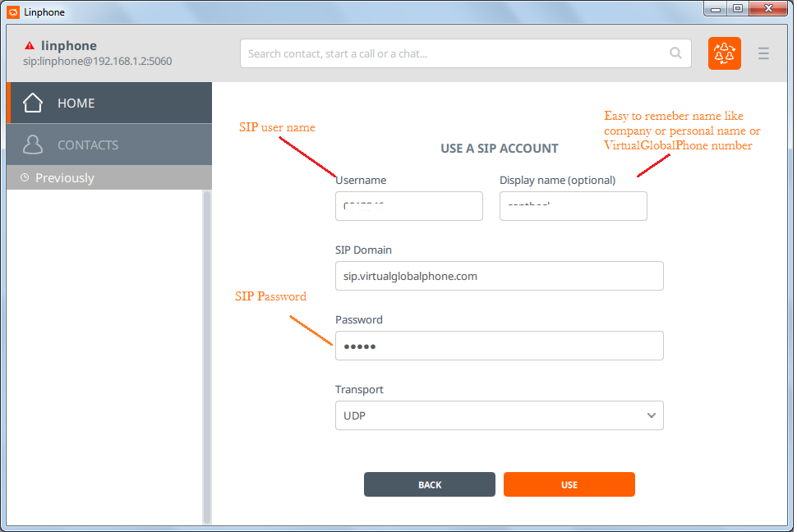The image size is (797, 532).
Task: Click the sidebar vertical scrollbar
Action: tap(206, 357)
